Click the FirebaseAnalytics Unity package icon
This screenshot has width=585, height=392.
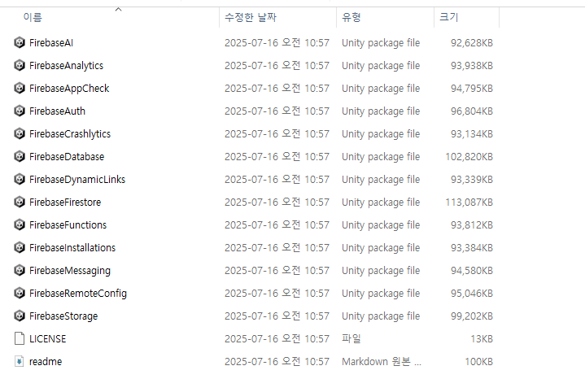coord(20,65)
